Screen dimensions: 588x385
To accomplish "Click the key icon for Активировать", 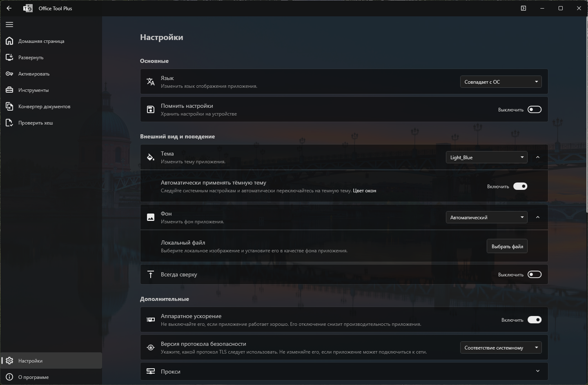I will (x=9, y=73).
